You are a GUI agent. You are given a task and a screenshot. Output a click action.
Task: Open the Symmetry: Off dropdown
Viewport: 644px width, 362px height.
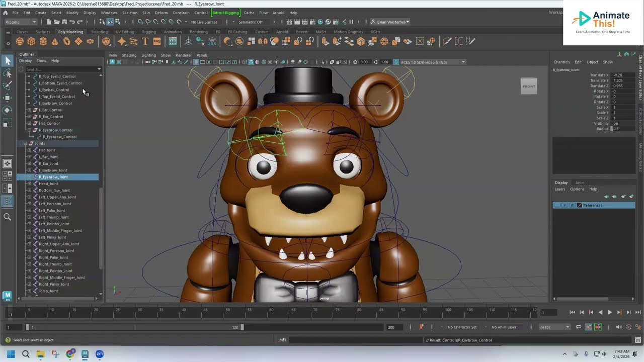(251, 22)
